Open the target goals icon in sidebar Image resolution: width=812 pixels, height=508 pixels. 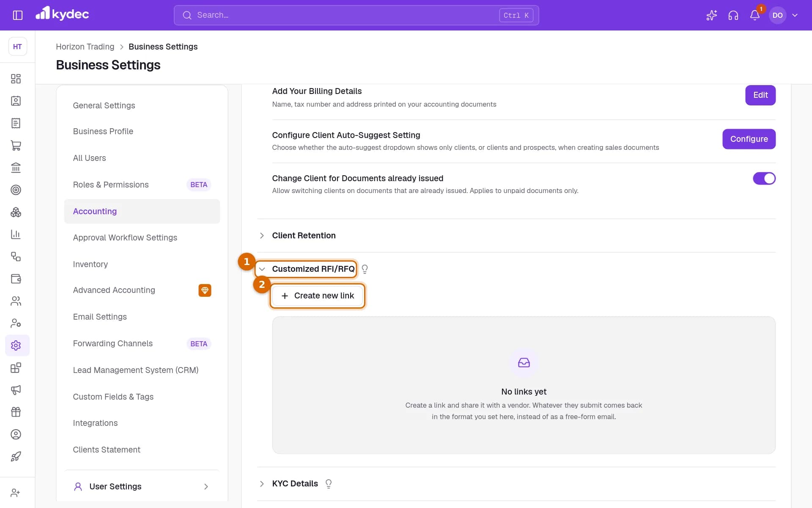pyautogui.click(x=16, y=190)
